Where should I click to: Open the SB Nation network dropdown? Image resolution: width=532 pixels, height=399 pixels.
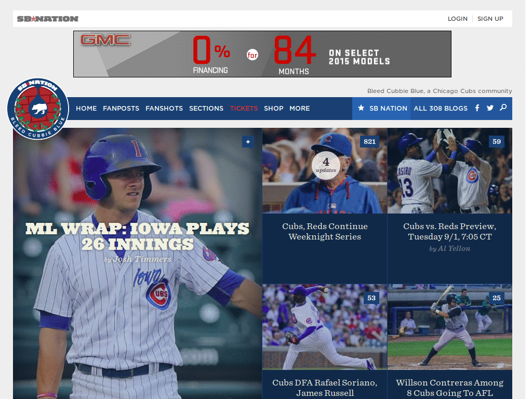point(381,108)
